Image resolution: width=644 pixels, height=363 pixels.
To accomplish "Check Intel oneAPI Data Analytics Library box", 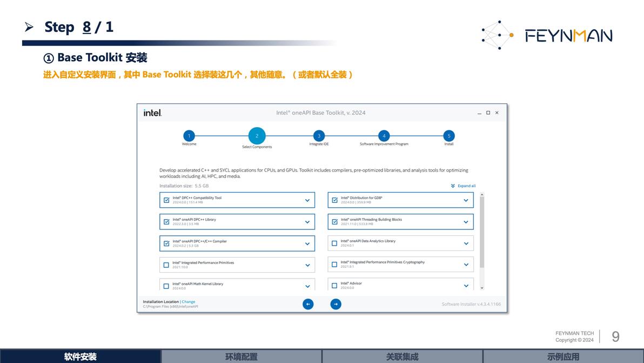I will click(x=334, y=243).
